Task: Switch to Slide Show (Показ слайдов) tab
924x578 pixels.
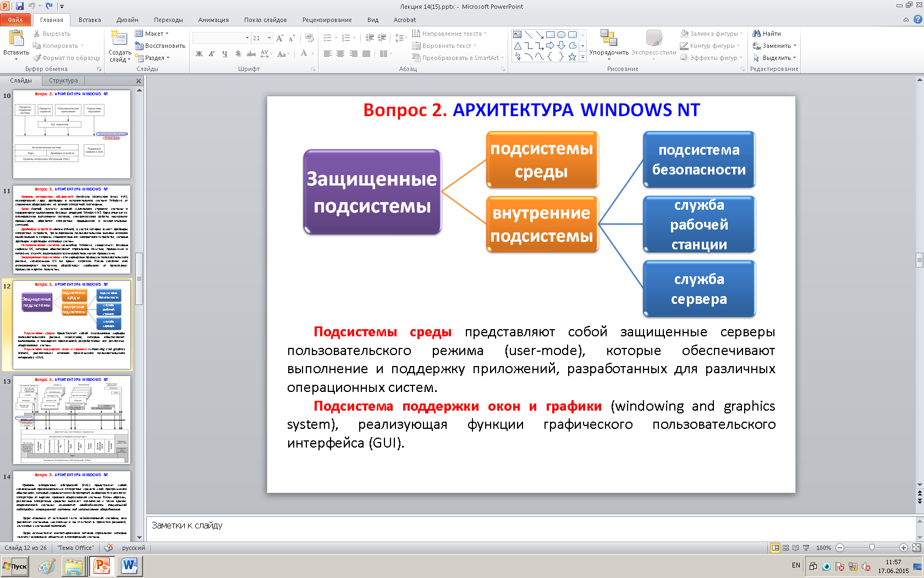Action: click(x=266, y=20)
